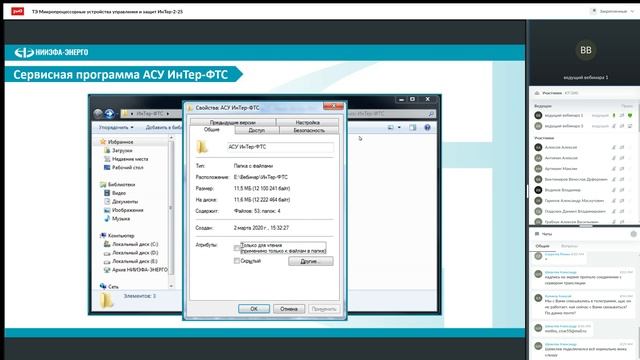
Task: Click the Explorer help question mark icon
Action: 427,127
